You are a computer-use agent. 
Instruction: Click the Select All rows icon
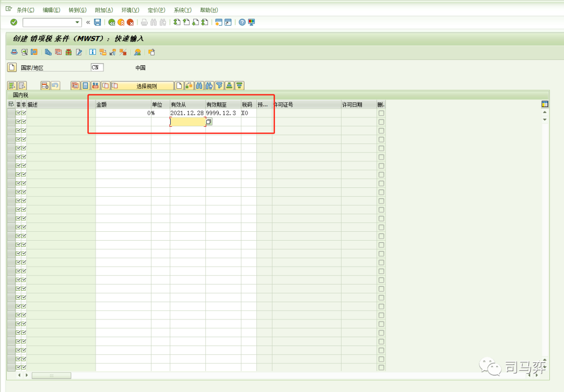12,86
